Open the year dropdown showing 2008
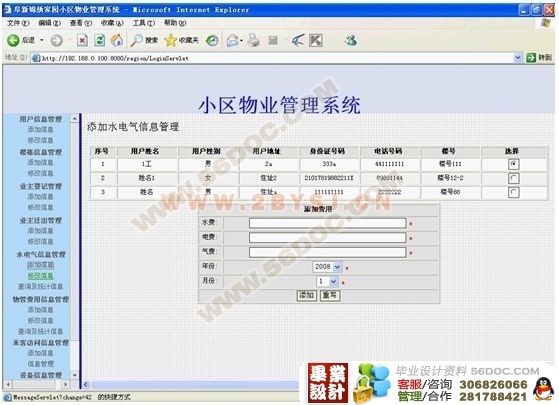Screen dimensions: 559x405 pos(328,266)
